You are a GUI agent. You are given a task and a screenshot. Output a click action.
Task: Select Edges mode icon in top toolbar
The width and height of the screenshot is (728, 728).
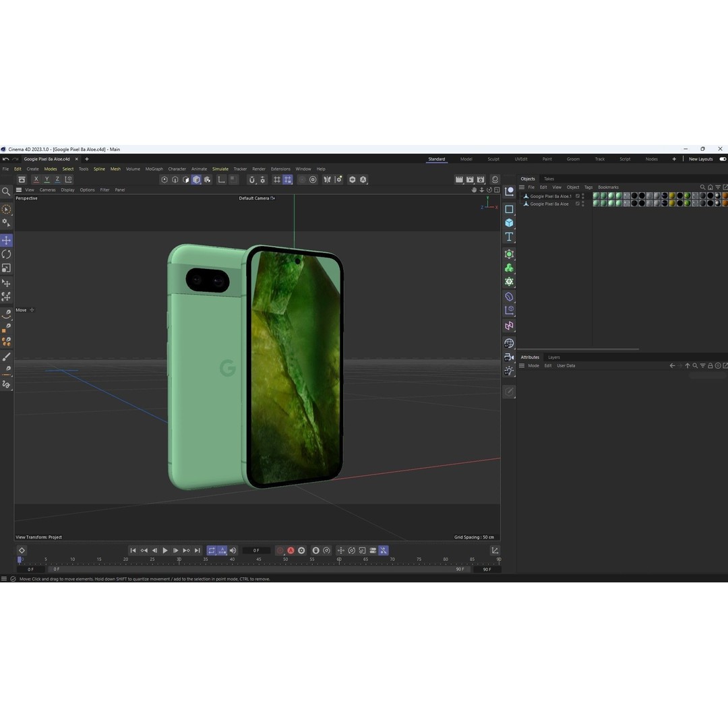(x=175, y=180)
